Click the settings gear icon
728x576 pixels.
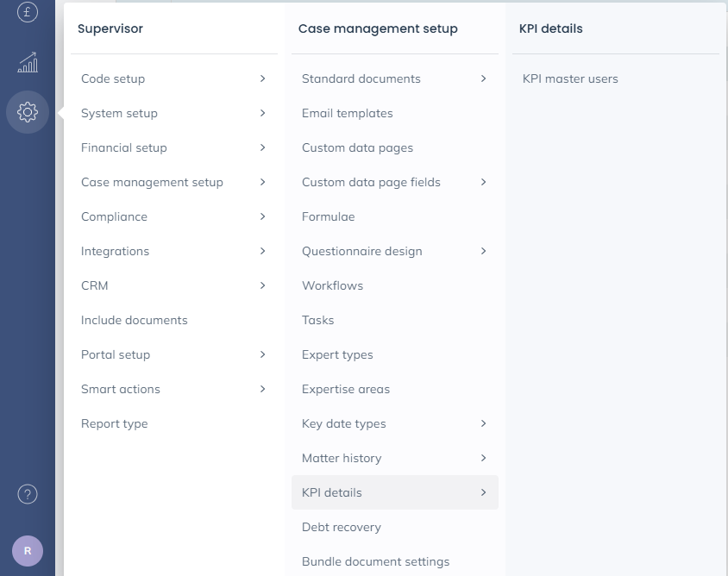click(28, 112)
